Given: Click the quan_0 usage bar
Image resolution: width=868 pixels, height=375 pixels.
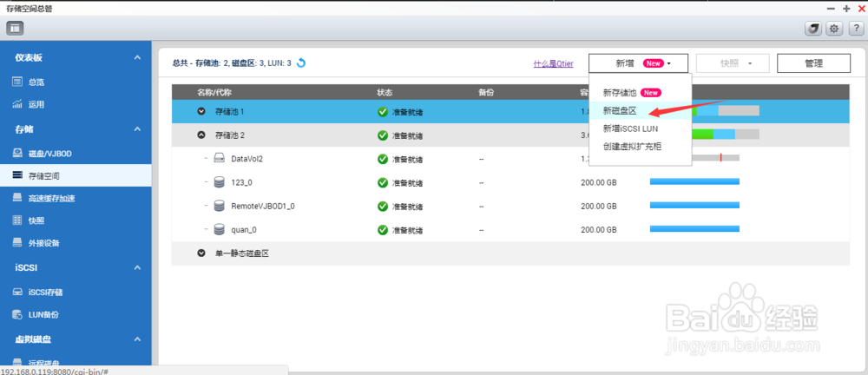Looking at the screenshot, I should 694,228.
